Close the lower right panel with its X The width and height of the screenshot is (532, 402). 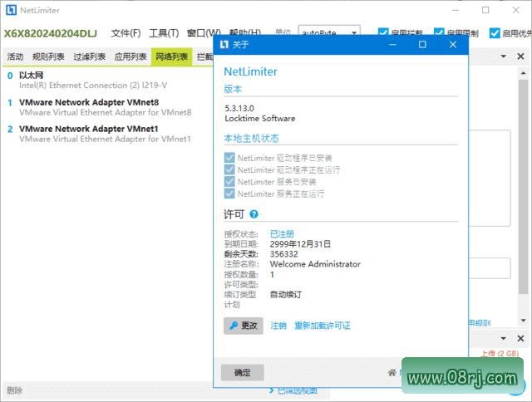pos(520,338)
